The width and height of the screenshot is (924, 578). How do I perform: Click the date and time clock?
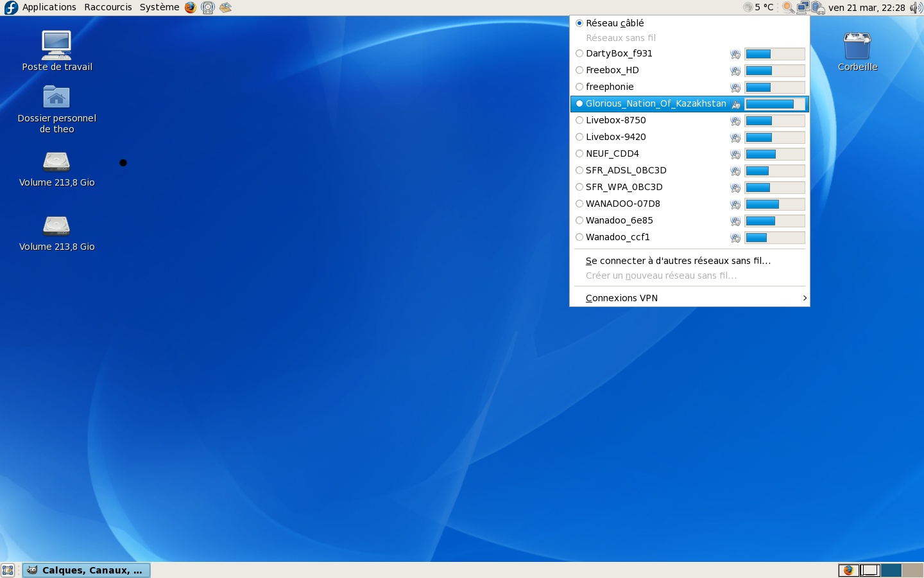pyautogui.click(x=866, y=8)
